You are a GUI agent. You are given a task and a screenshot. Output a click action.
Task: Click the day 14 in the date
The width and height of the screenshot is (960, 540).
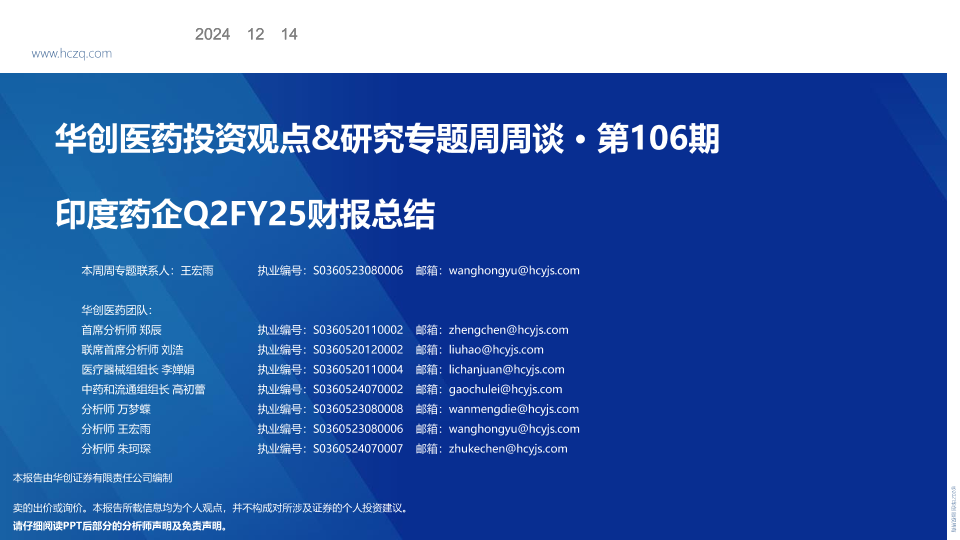[289, 34]
